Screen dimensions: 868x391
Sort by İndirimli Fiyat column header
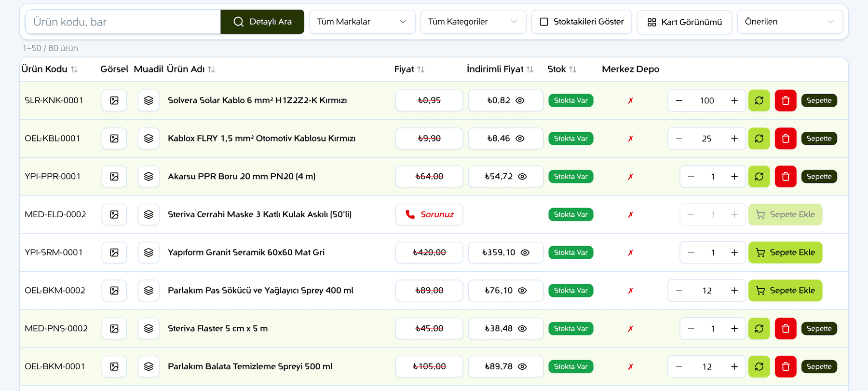[x=500, y=69]
